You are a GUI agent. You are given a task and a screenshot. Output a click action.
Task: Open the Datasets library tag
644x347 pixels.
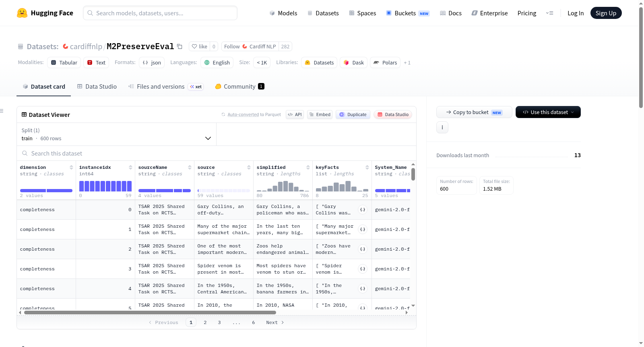(320, 62)
